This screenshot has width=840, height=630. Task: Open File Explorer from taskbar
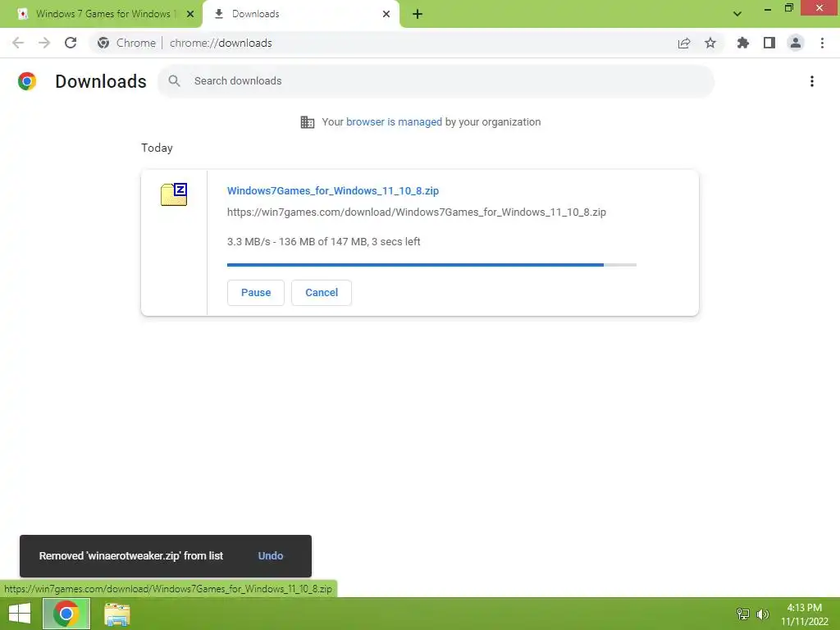116,614
